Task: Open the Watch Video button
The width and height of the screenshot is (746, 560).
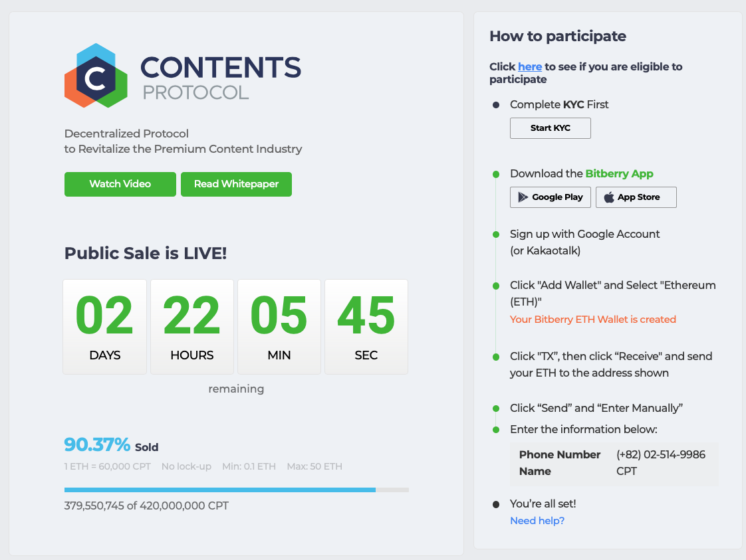Action: pyautogui.click(x=120, y=184)
